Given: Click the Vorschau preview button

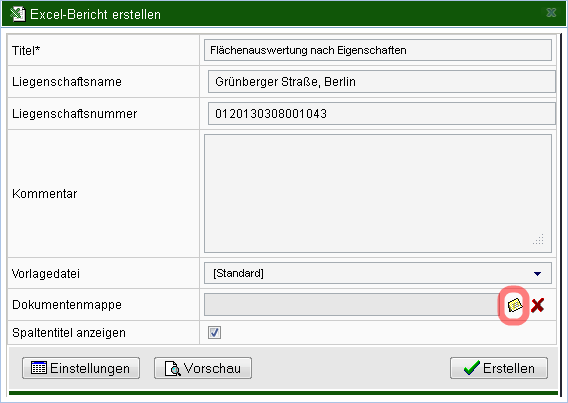Looking at the screenshot, I should tap(203, 368).
